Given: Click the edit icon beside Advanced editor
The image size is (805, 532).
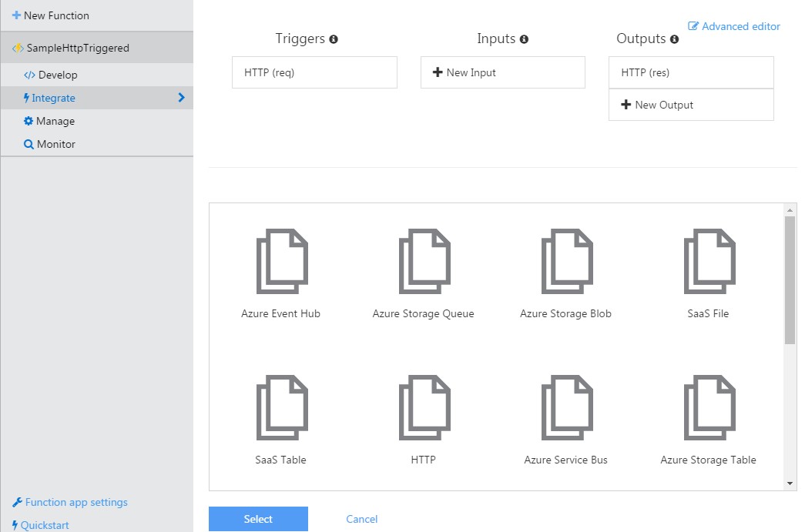Looking at the screenshot, I should click(x=693, y=26).
